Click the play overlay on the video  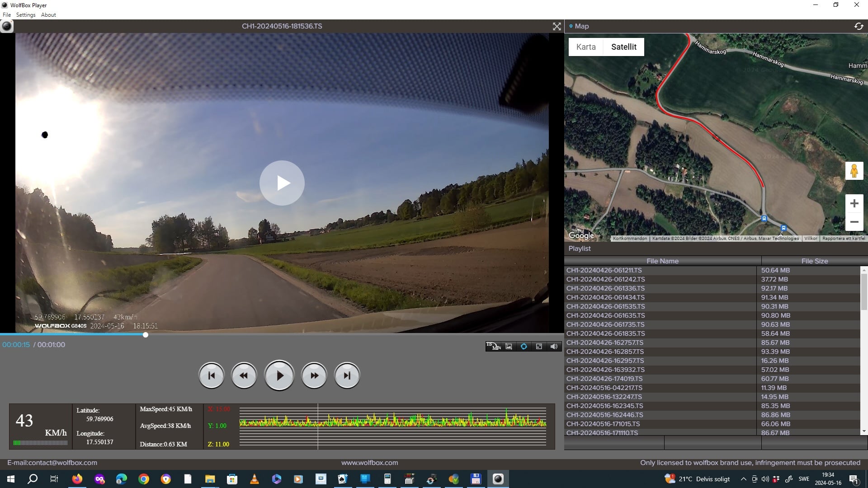282,183
